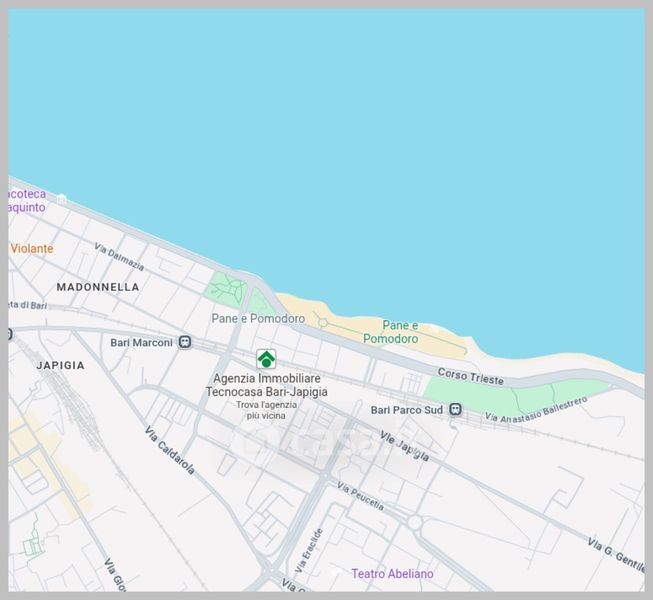Click the Violante place label
653x600 pixels.
32,248
